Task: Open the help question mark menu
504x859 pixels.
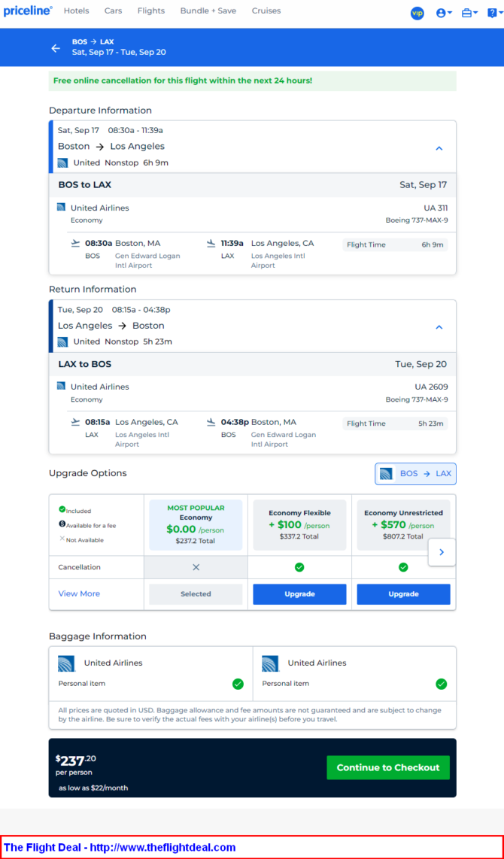Action: pos(494,13)
